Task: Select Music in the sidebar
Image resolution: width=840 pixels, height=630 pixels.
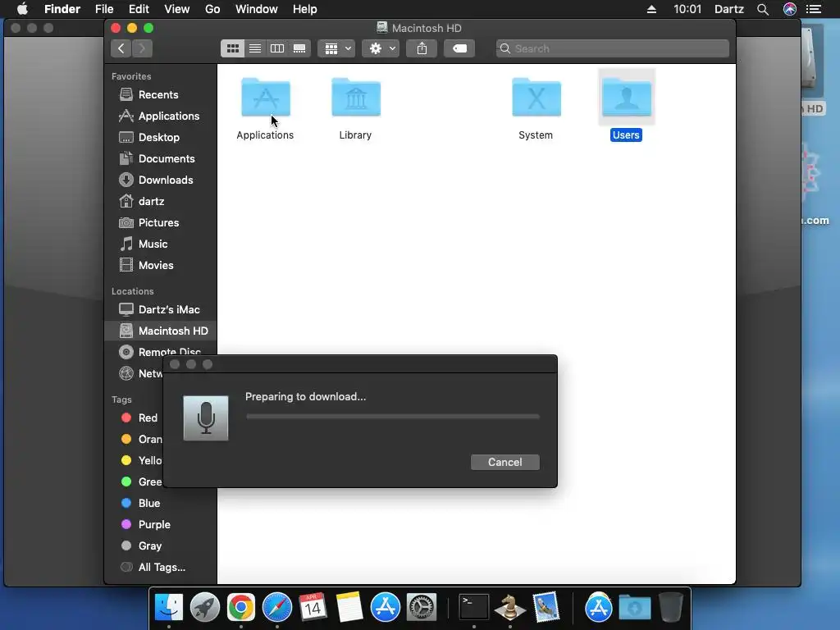Action: tap(161, 244)
